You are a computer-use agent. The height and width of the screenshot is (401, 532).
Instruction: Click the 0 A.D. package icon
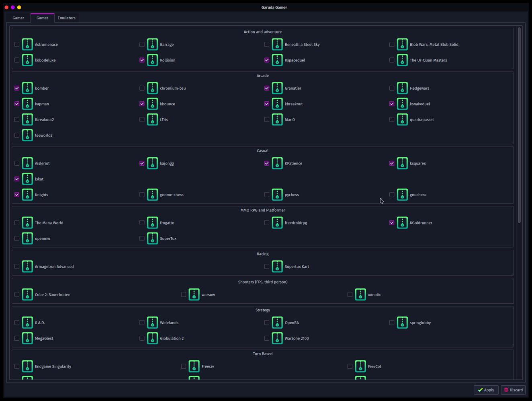click(x=27, y=323)
